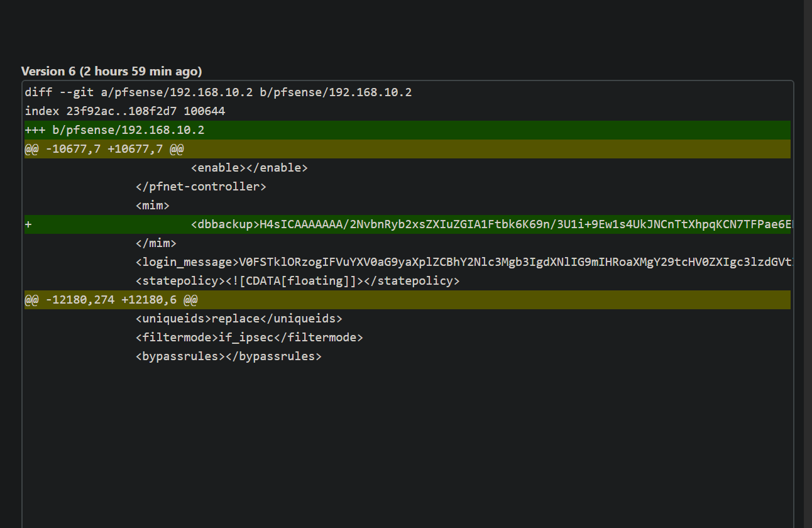Click the index 23f92ac..108f2d7 line
The width and height of the screenshot is (812, 528).
click(124, 111)
